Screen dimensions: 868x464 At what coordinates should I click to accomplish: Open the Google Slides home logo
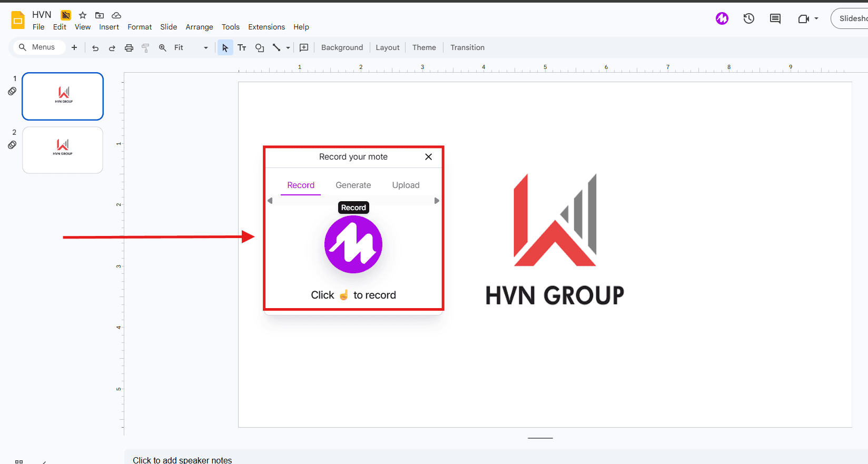point(18,20)
